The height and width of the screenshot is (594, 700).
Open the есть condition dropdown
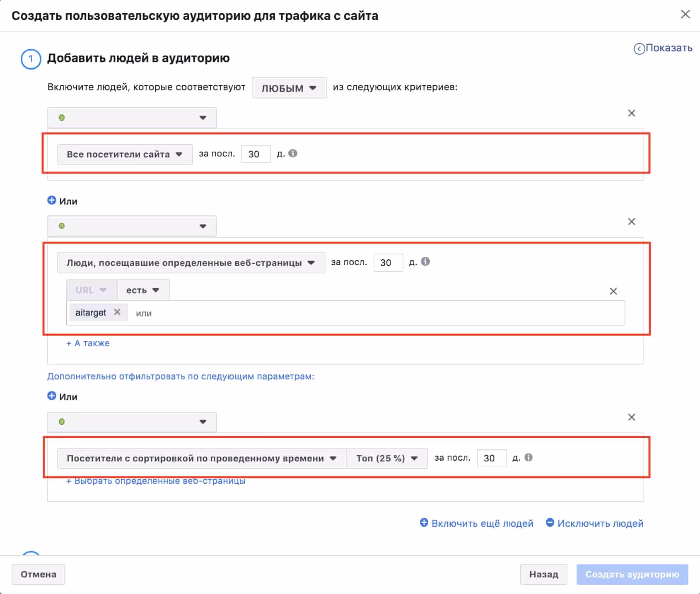[143, 290]
